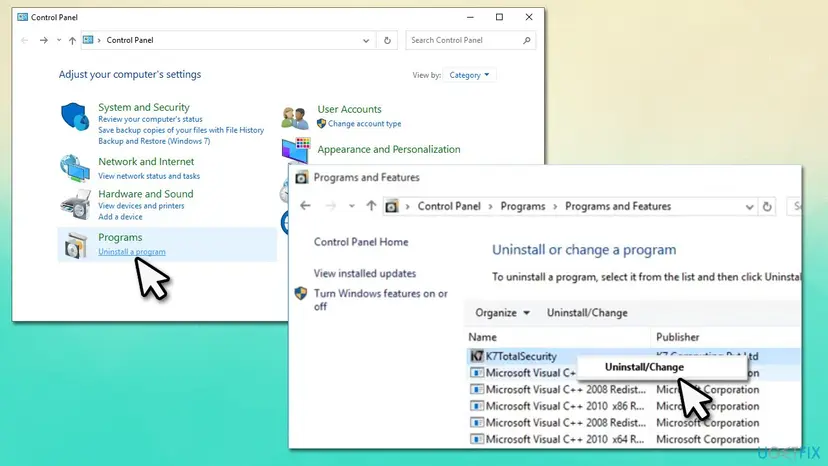The height and width of the screenshot is (466, 828).
Task: Open recent locations dropdown in Programs and Features
Action: (x=352, y=206)
